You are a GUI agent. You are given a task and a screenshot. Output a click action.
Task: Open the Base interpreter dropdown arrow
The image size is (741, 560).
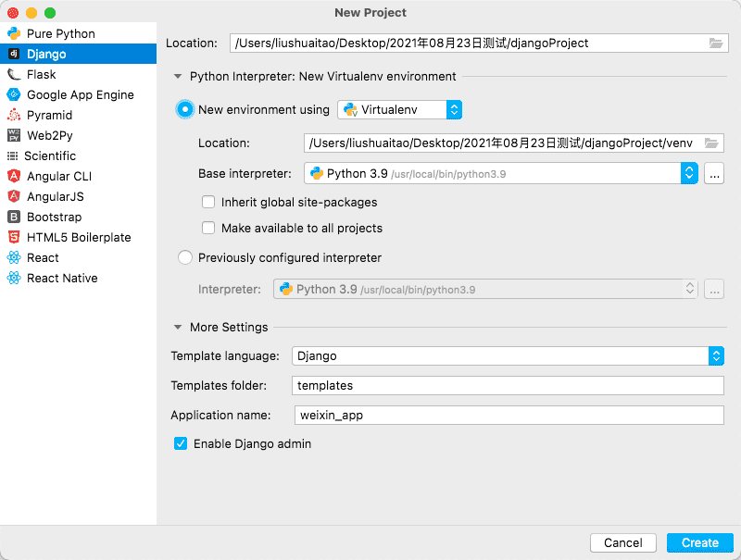click(x=689, y=173)
